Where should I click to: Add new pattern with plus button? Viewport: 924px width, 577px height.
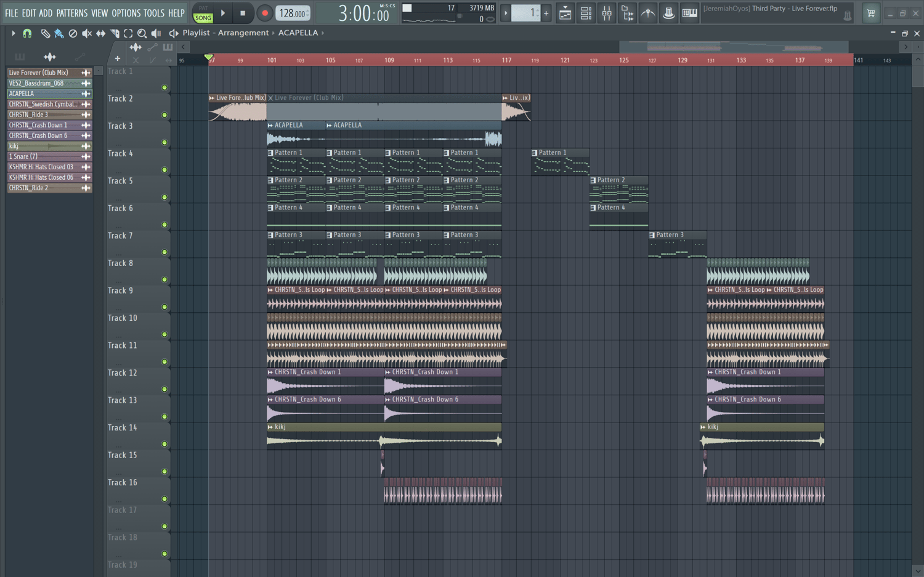pos(546,13)
